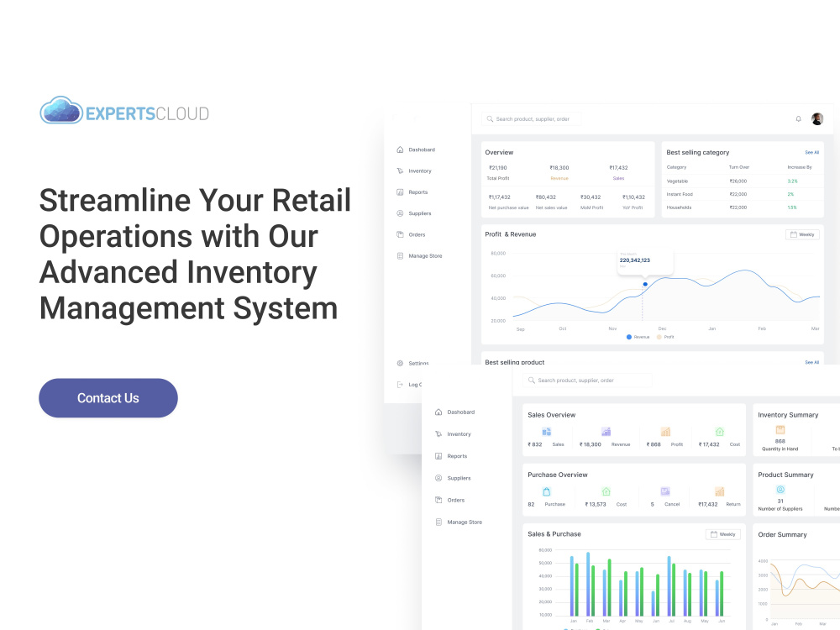Viewport: 840px width, 630px height.
Task: Click the magnifier icon in upper search bar
Action: [x=490, y=119]
